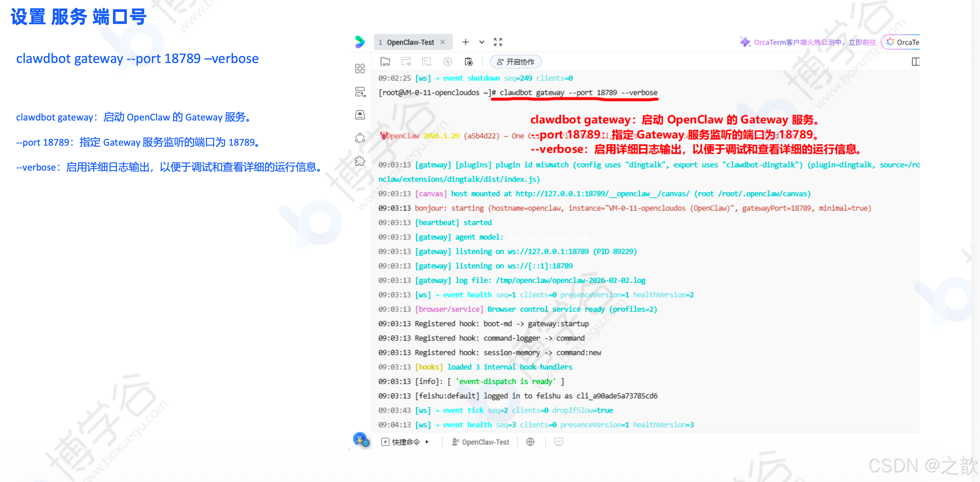
Task: Click the 开启协作 collaboration button
Action: pos(515,62)
